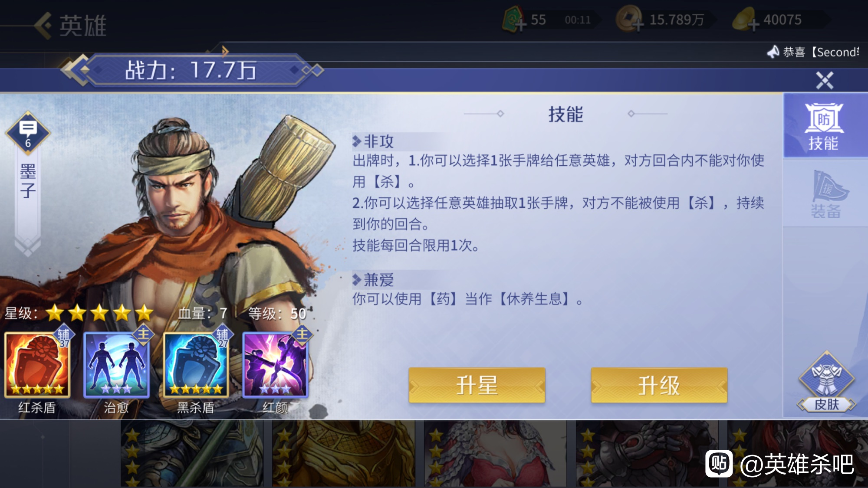The height and width of the screenshot is (488, 868).
Task: Click the announcement speaker ticker
Action: point(812,52)
